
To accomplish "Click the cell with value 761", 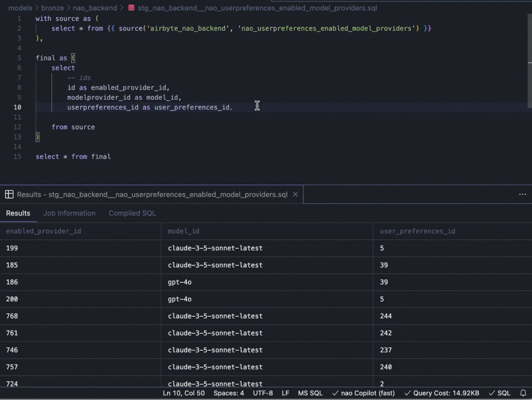I will 80,333.
